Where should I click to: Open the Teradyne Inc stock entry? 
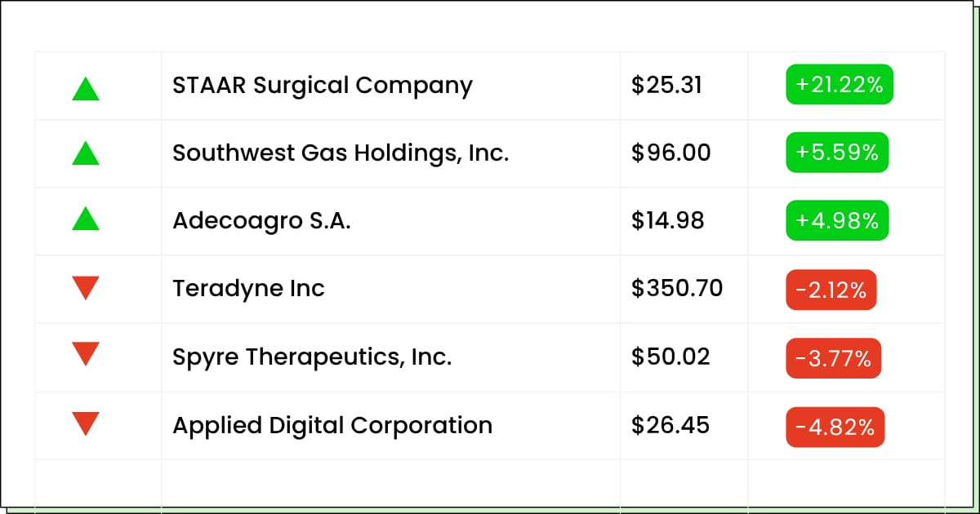tap(248, 289)
